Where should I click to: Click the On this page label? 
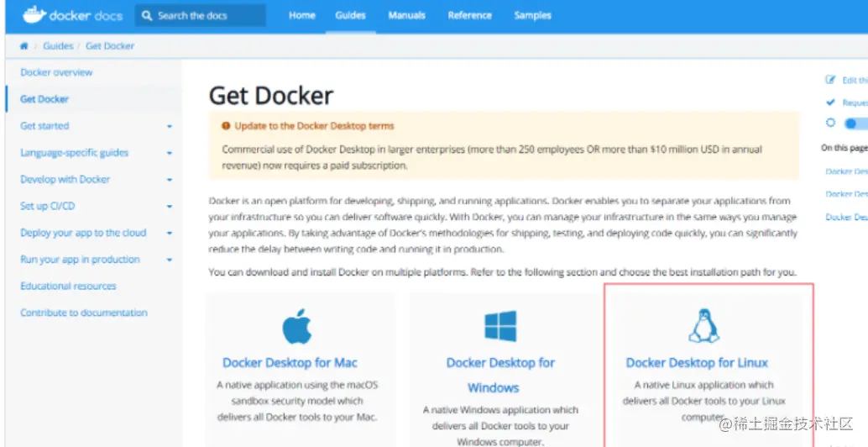click(844, 148)
